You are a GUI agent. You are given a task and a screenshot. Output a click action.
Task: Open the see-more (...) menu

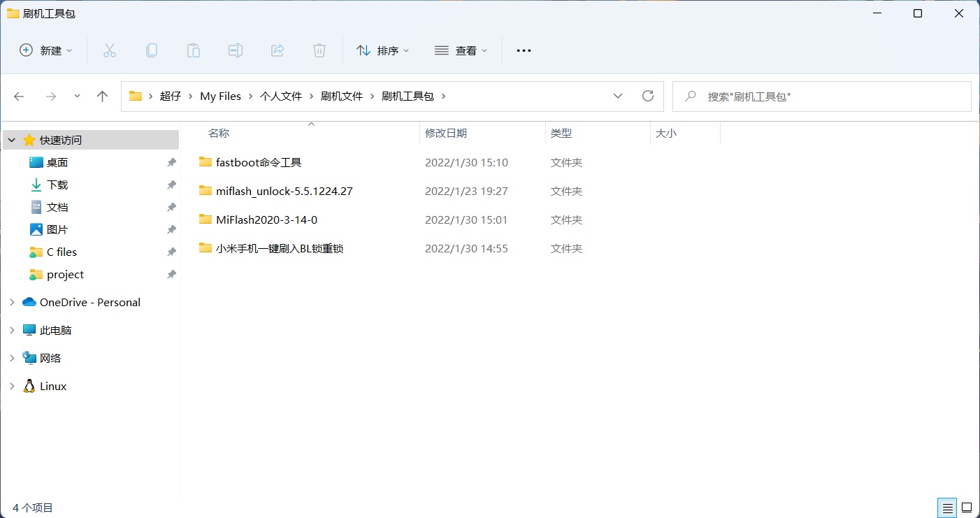pos(524,50)
